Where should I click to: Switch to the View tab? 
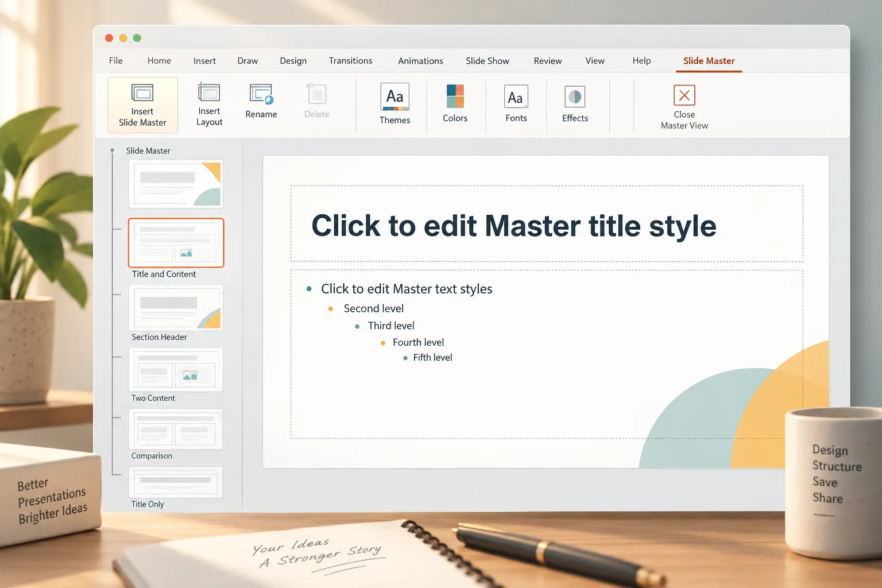(x=595, y=61)
